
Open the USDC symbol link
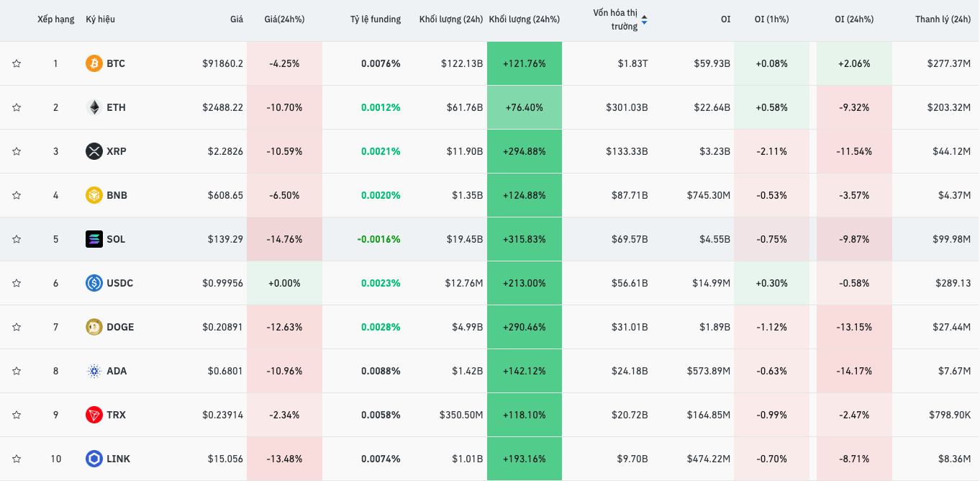click(119, 283)
